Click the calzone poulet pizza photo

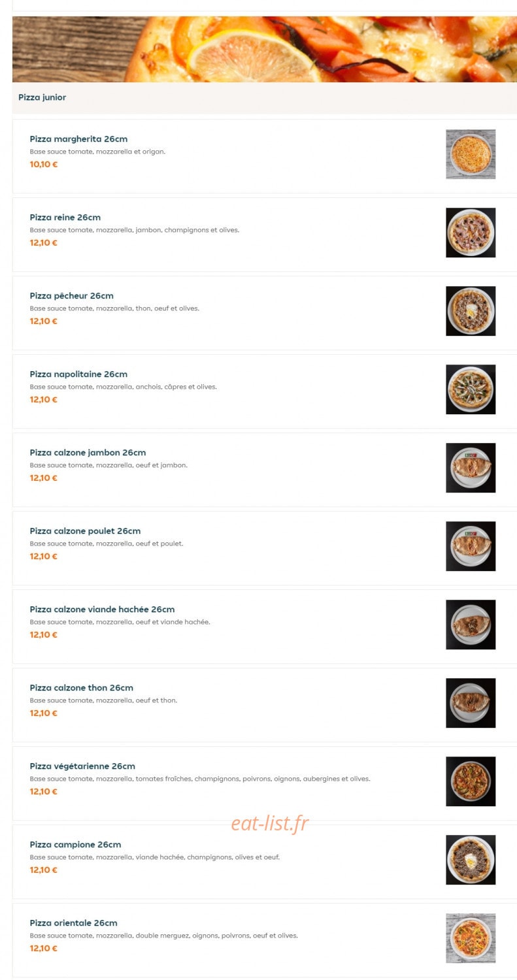(471, 546)
